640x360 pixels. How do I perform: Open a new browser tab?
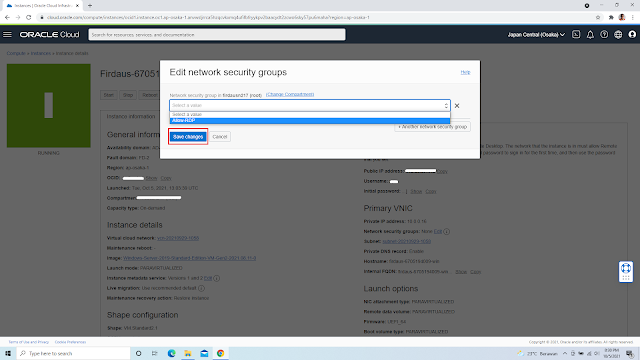coord(90,6)
